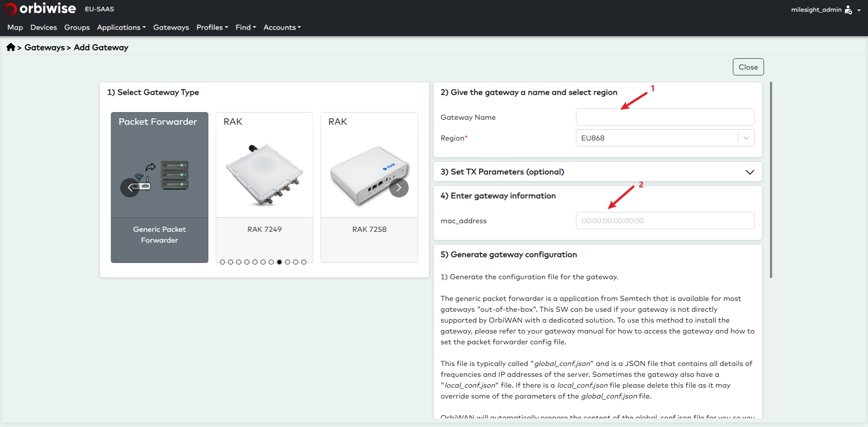Click the 'mac_address' field label
The height and width of the screenshot is (427, 868).
pos(463,221)
